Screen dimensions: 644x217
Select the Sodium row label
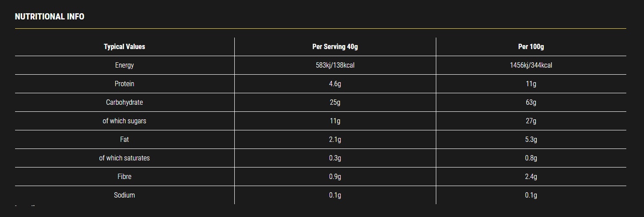(124, 195)
